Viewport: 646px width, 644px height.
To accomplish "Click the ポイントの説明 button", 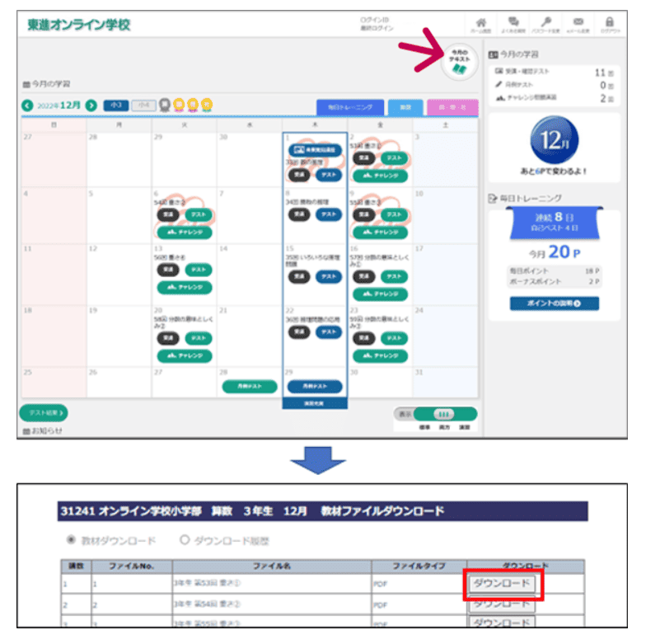I will tap(554, 303).
